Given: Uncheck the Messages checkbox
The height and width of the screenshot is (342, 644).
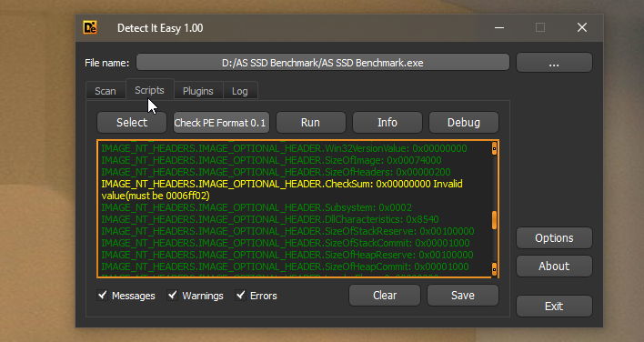Looking at the screenshot, I should [x=102, y=295].
